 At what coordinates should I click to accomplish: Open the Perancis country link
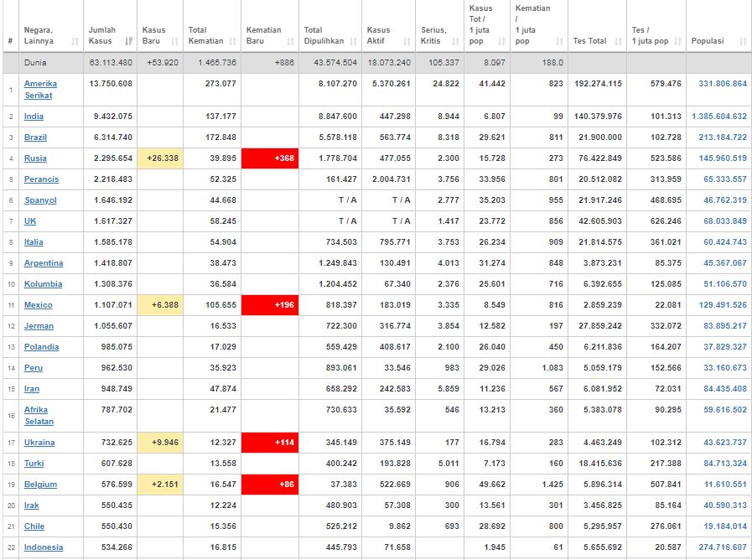coord(41,179)
